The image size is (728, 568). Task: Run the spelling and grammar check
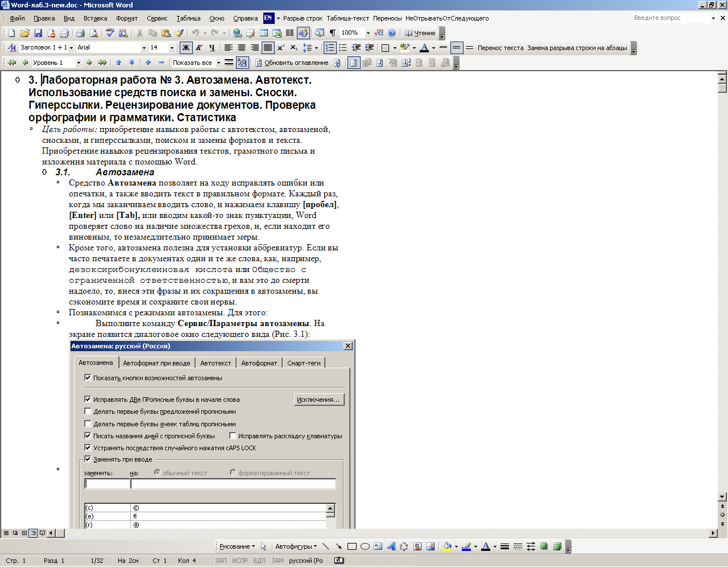click(x=110, y=33)
